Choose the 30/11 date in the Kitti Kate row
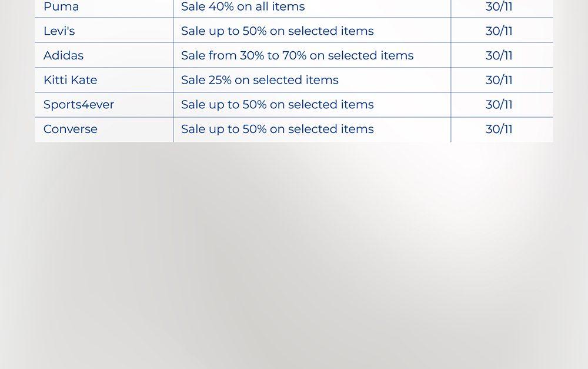 (x=499, y=80)
